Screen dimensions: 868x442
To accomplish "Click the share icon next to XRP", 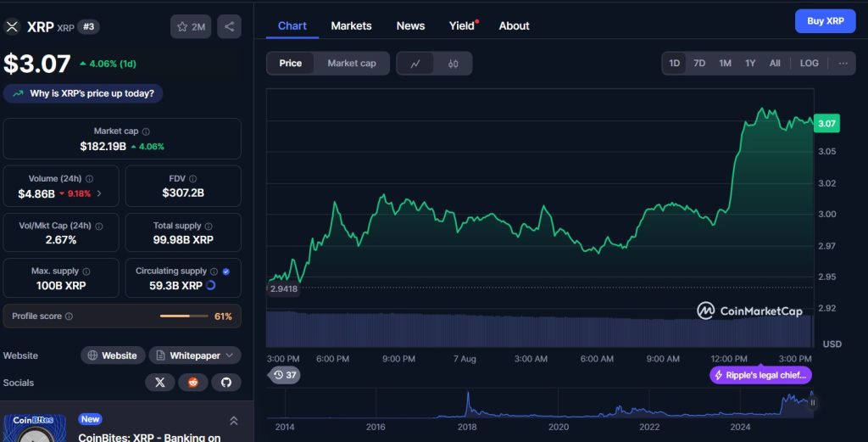I will (x=229, y=26).
